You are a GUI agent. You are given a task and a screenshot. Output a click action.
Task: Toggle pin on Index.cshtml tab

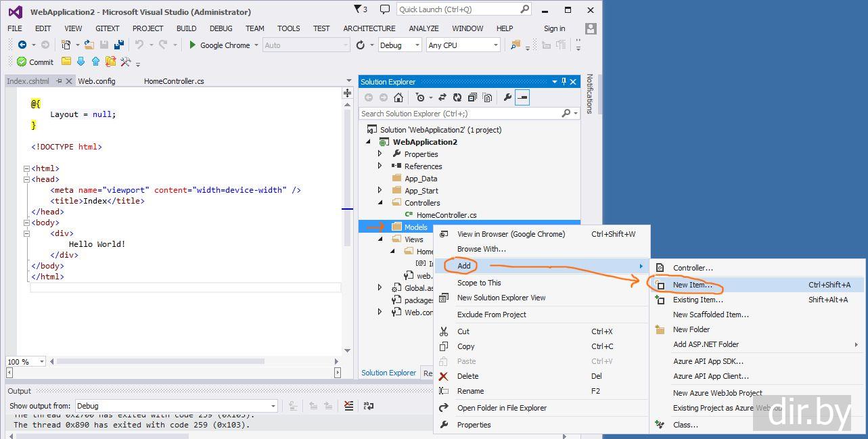pyautogui.click(x=59, y=81)
